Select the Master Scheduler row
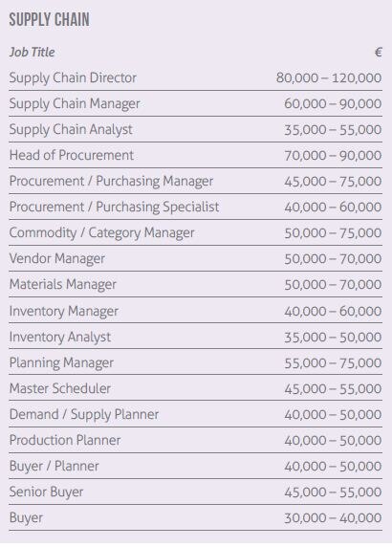The height and width of the screenshot is (547, 392). click(196, 388)
